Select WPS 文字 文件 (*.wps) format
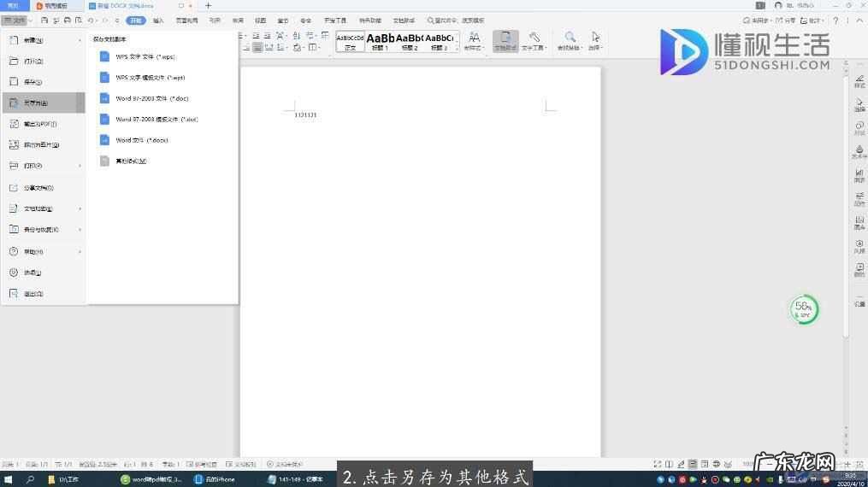 (144, 56)
